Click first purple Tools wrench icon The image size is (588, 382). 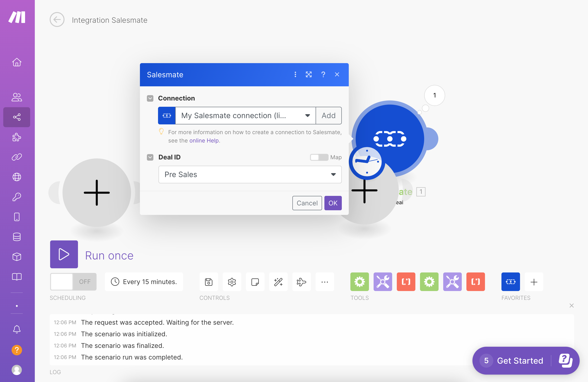pos(383,282)
